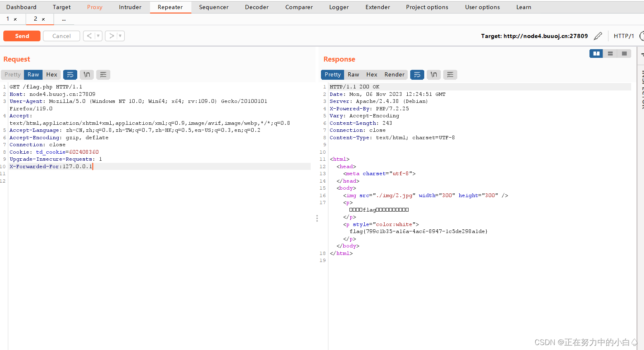Open Request panel hamburger options menu
Image resolution: width=644 pixels, height=350 pixels.
click(x=103, y=74)
